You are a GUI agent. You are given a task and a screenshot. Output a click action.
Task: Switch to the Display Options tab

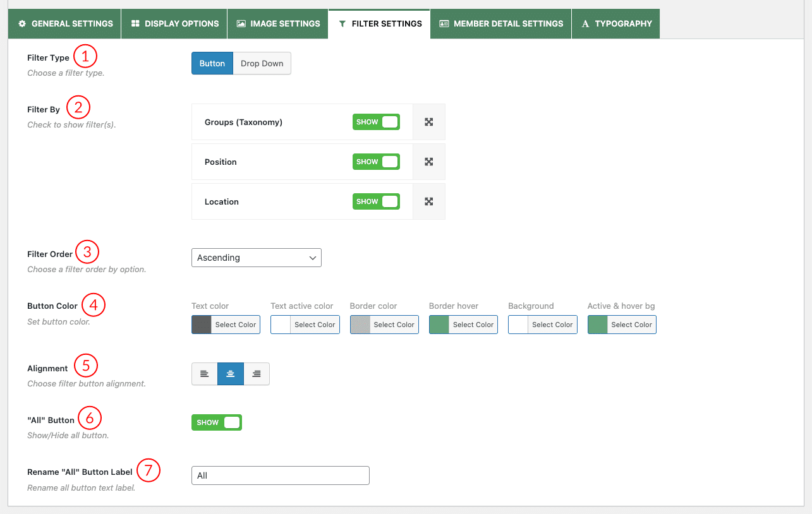click(174, 24)
